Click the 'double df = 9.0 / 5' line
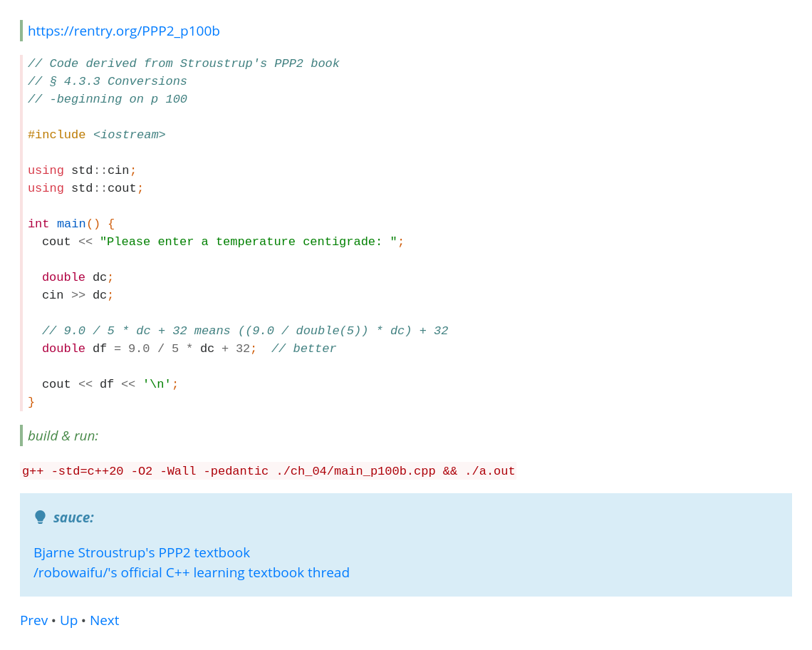 (x=149, y=349)
